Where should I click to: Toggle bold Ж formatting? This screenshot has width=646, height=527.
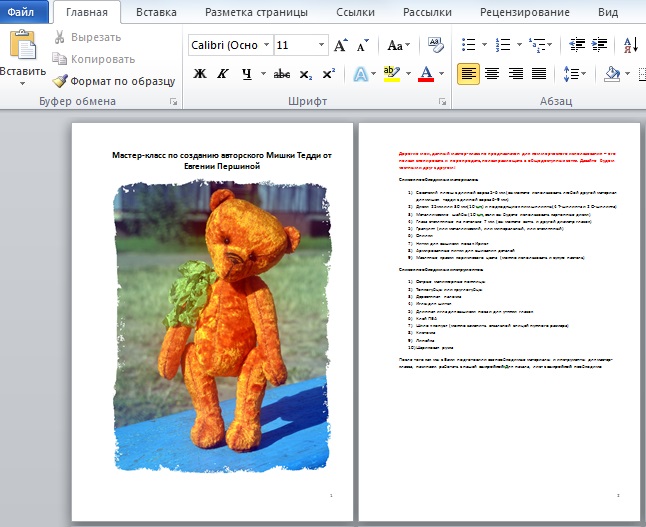(200, 74)
